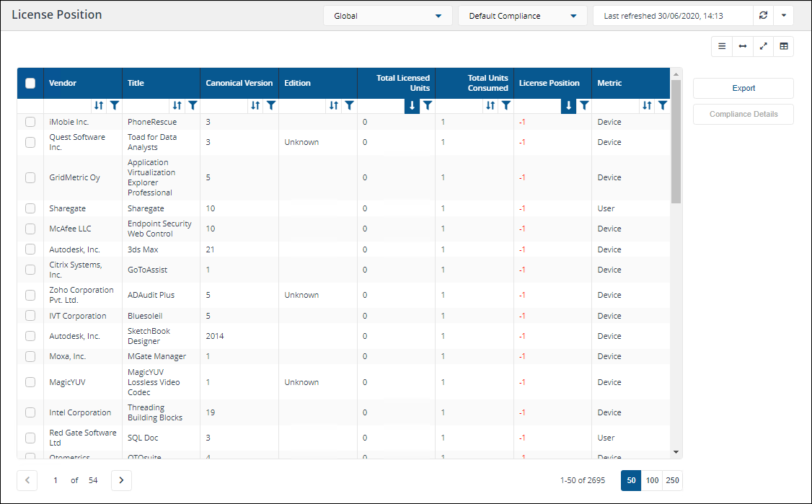812x504 pixels.
Task: Check the iMobie Inc. row checkbox
Action: (30, 122)
